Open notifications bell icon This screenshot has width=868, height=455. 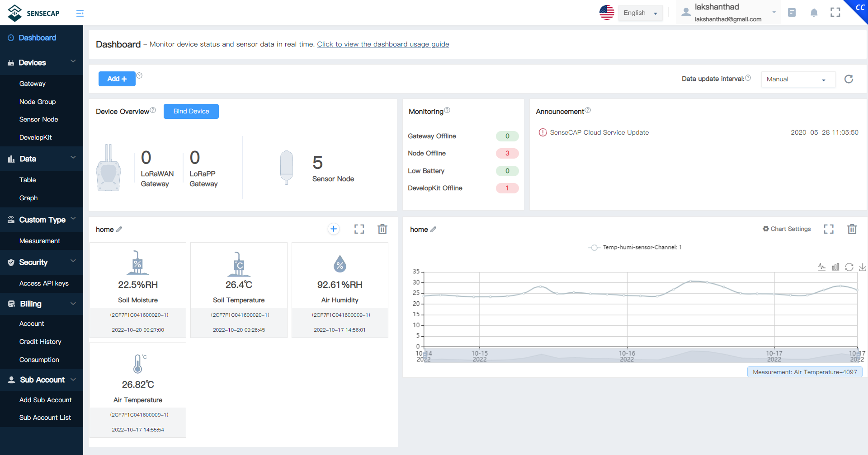[814, 13]
